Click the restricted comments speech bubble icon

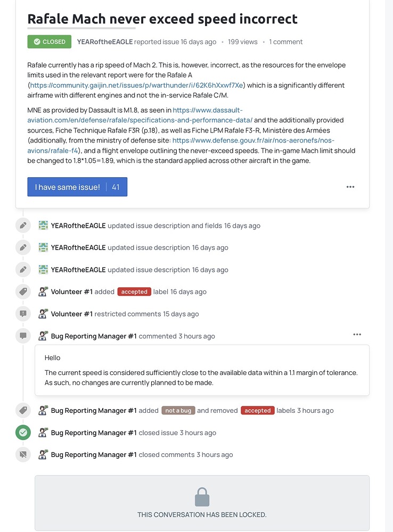tap(23, 314)
